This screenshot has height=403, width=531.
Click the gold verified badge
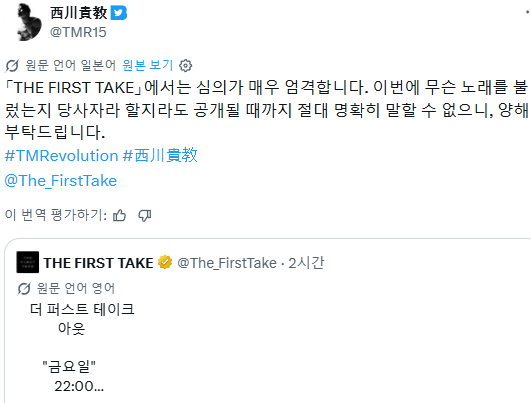pyautogui.click(x=165, y=262)
